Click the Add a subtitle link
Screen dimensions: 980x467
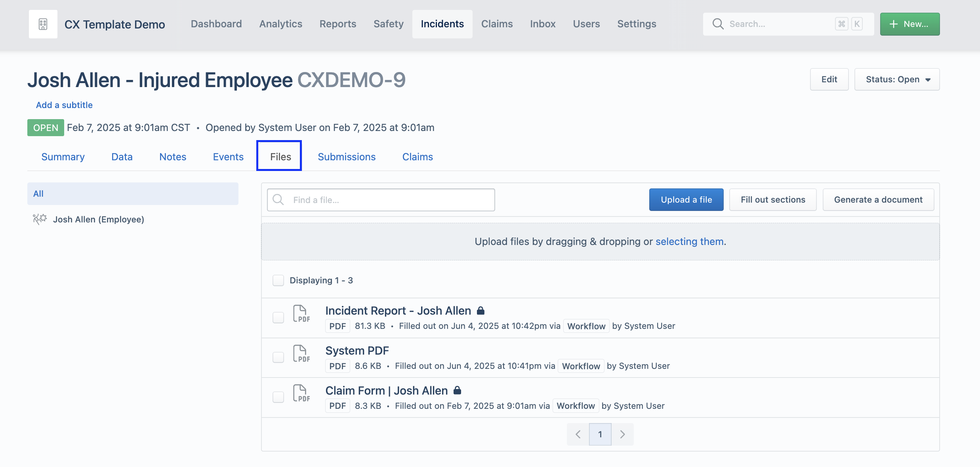(x=64, y=105)
